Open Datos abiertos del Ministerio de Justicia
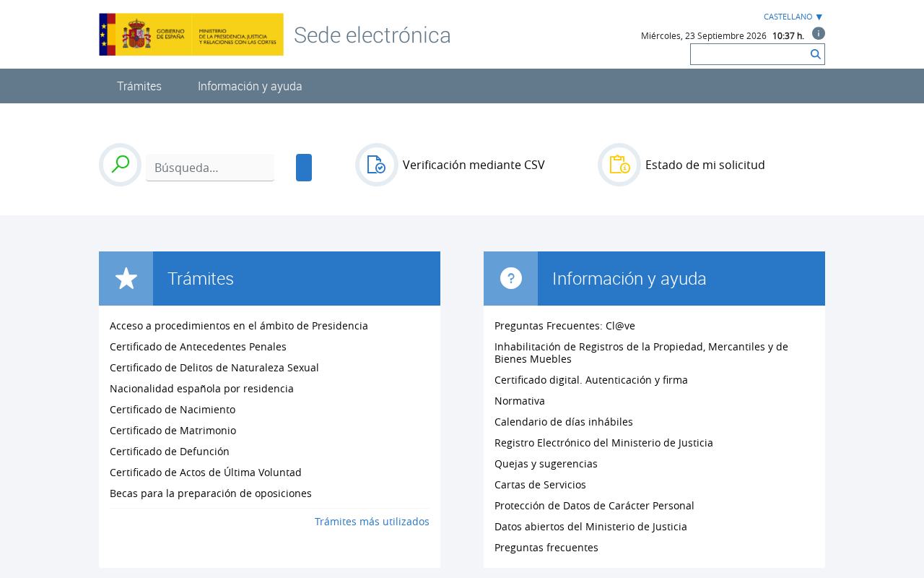This screenshot has width=924, height=578. [x=590, y=527]
